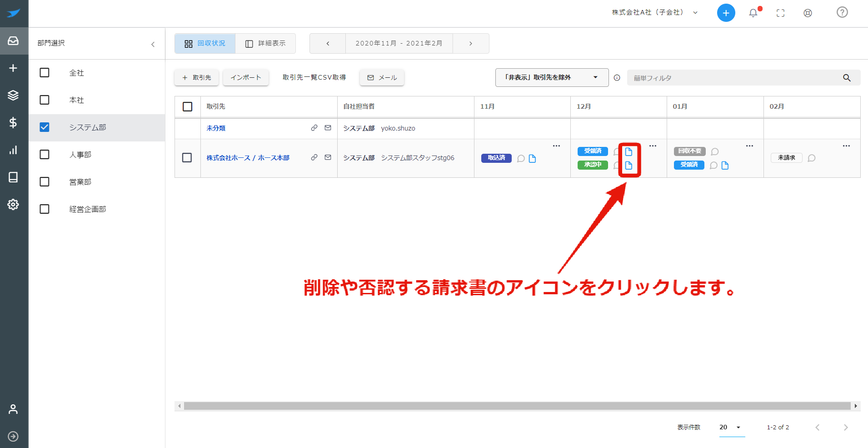Click the plus icon in left sidebar
The width and height of the screenshot is (868, 448).
tap(13, 68)
